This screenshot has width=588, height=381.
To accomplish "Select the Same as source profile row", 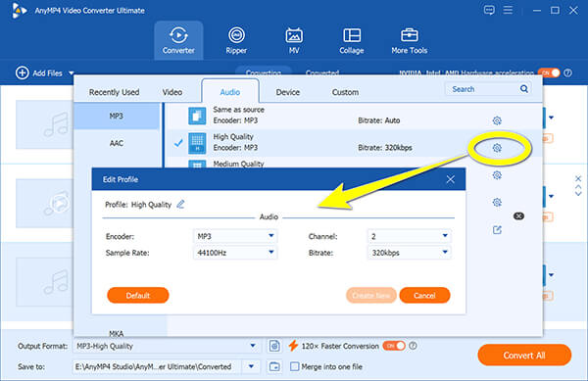I will pyautogui.click(x=353, y=116).
